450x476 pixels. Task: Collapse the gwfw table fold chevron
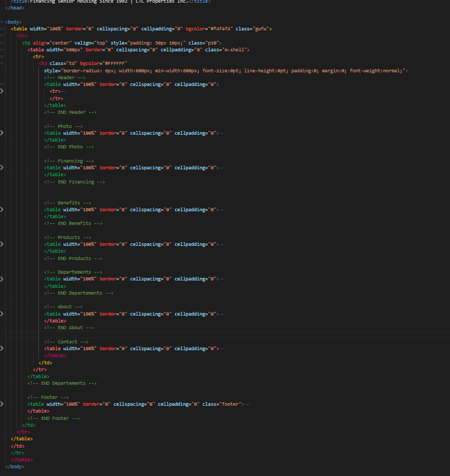(x=2, y=29)
